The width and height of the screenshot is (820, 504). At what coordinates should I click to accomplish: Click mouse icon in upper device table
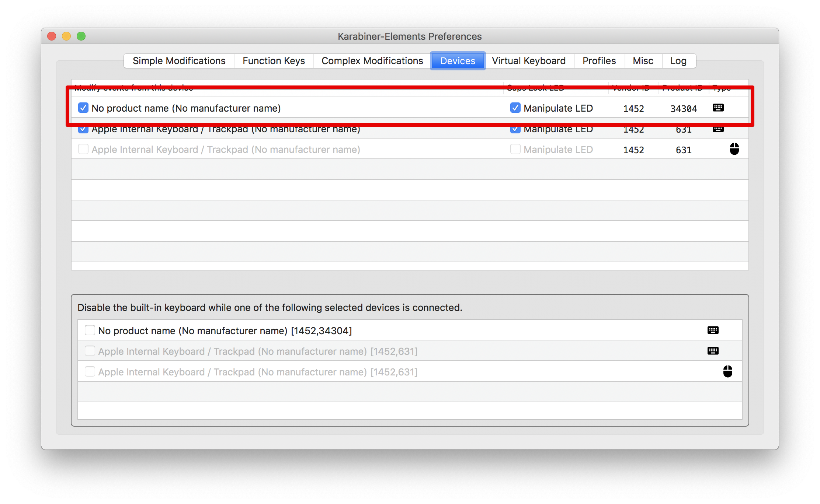coord(734,149)
